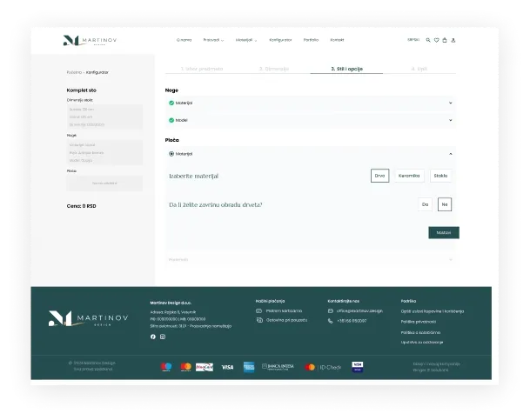Open the Facebook icon in footer
530x420 pixels.
[153, 337]
